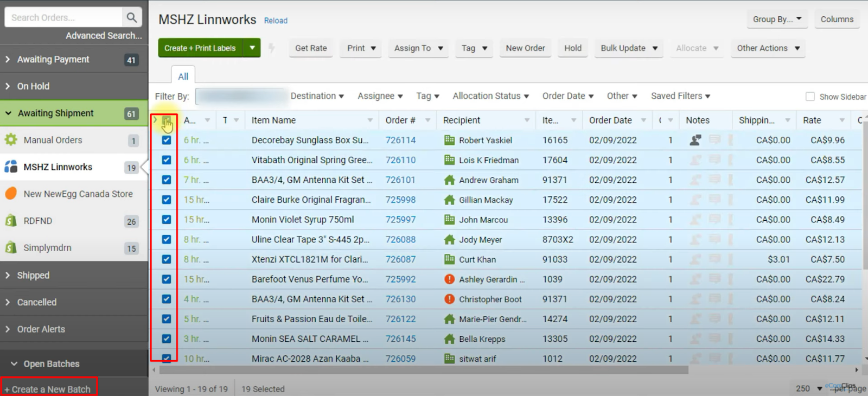Image resolution: width=868 pixels, height=396 pixels.
Task: Open order number 726145 link
Action: [400, 339]
